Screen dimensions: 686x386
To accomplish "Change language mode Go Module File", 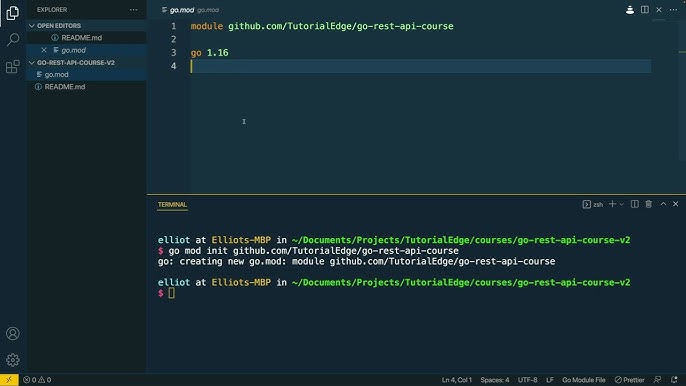I will pos(584,380).
